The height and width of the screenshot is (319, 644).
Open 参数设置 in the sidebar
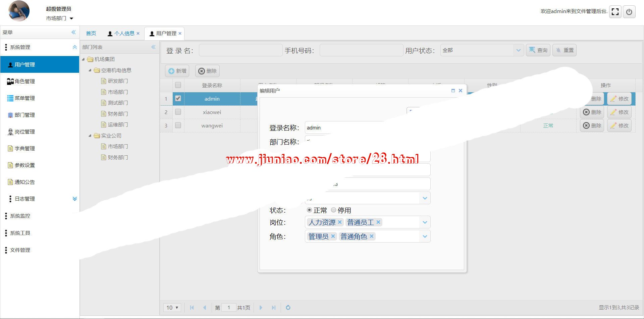pos(40,165)
